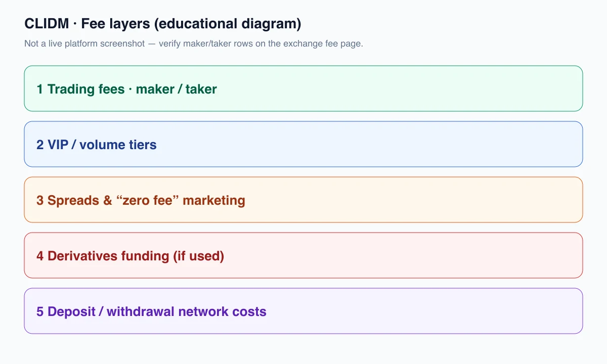Select the 'VIP / volume tiers' layer
Screen dimensions: 607x364
303,144
